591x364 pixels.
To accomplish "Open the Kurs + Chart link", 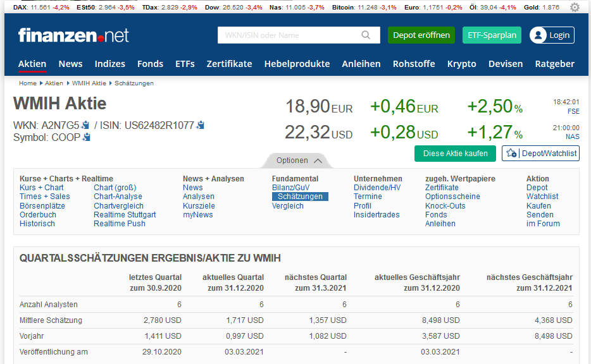I will (x=42, y=188).
